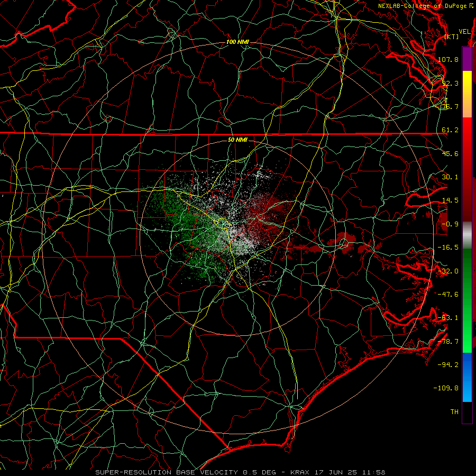
Task: Click the VEL scale title
Action: [x=464, y=32]
